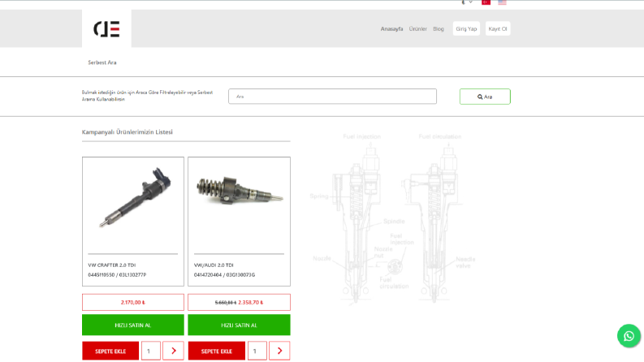Click the red arrow for VW Crafter
Viewport: 644px width, 362px height.
coord(173,351)
